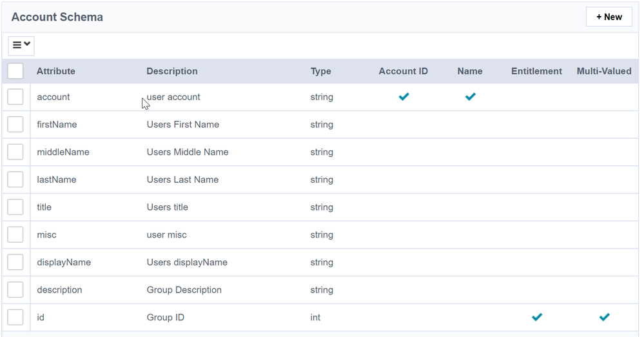Screen dimensions: 644x337
Task: Click the Entitlement checkmark for id row
Action: click(536, 317)
